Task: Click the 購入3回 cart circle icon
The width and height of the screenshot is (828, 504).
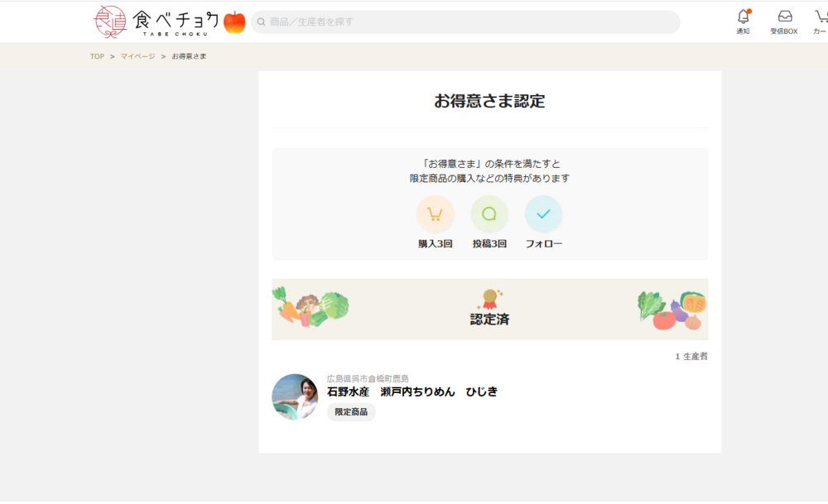Action: coord(435,214)
